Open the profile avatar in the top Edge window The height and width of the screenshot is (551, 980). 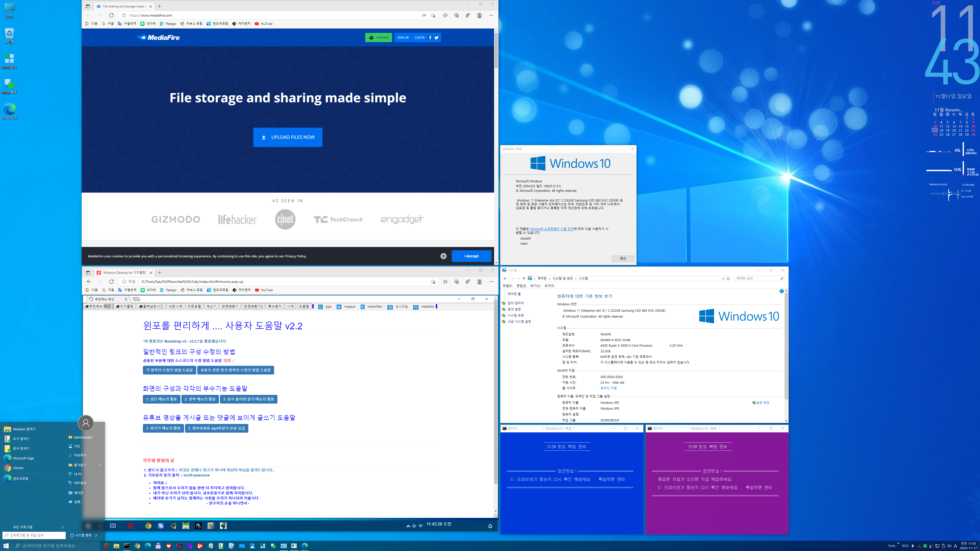click(x=479, y=15)
